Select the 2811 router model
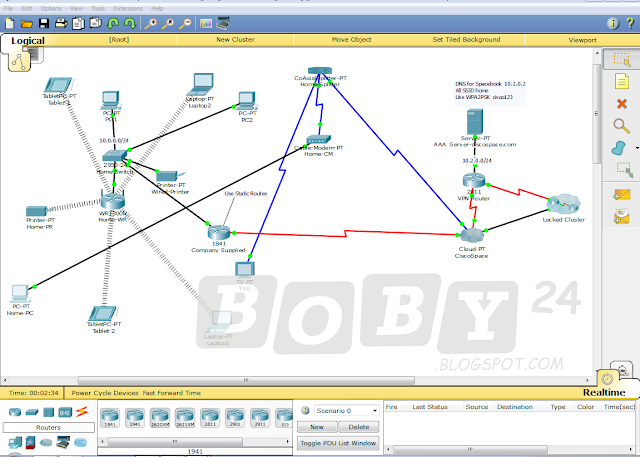The width and height of the screenshot is (640, 457). [x=210, y=418]
